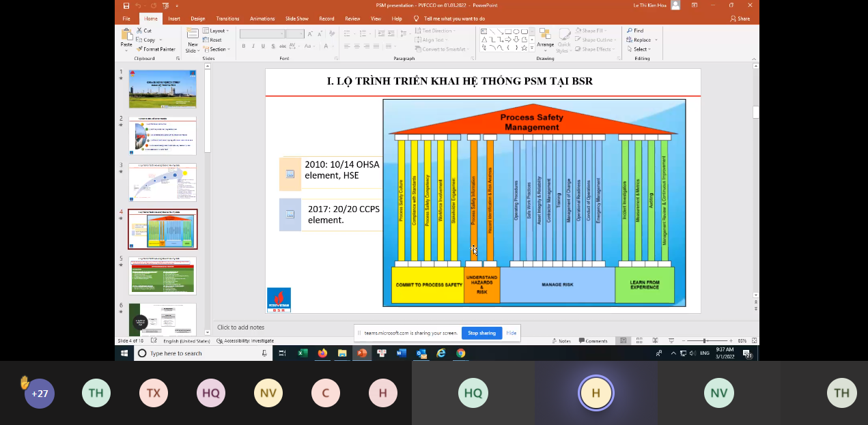Click the Stop sharing button

[x=481, y=333]
